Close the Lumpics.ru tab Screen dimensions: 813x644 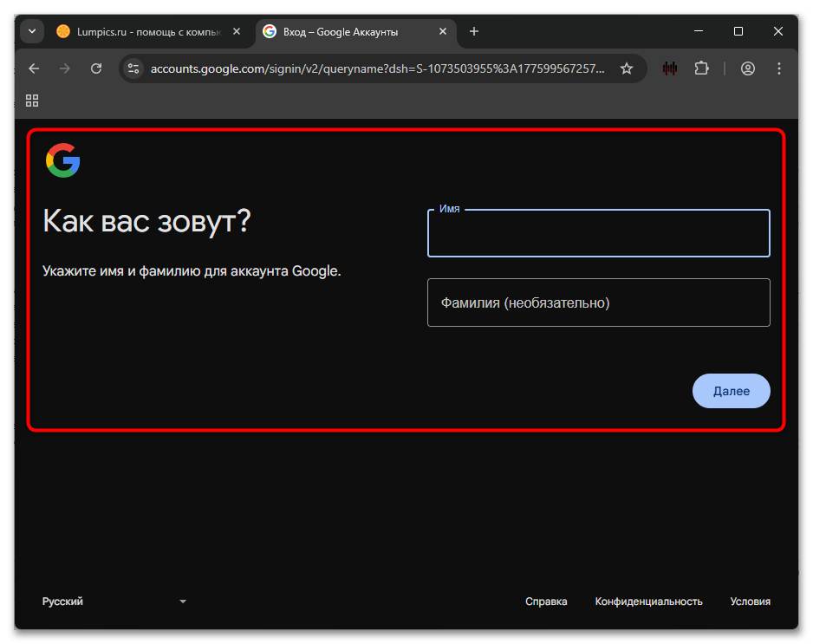coord(237,31)
